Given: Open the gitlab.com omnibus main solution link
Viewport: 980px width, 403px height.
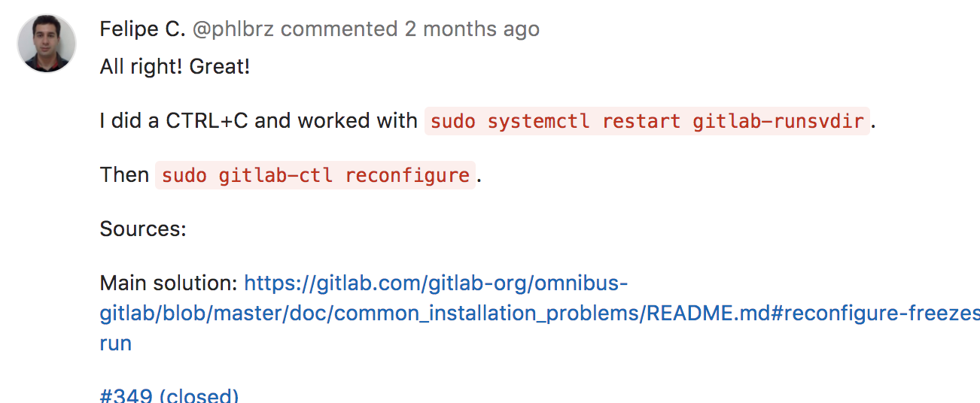Looking at the screenshot, I should pyautogui.click(x=436, y=283).
